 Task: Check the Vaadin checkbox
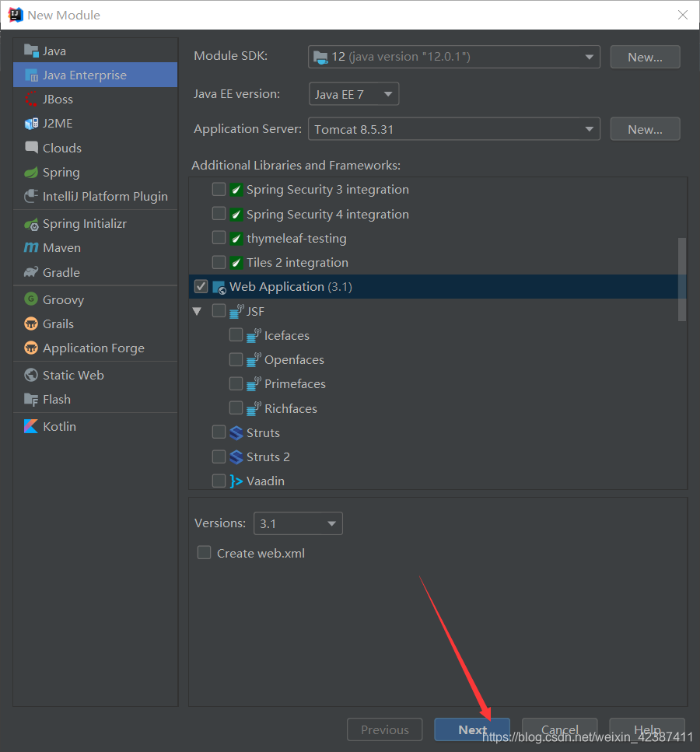[219, 481]
